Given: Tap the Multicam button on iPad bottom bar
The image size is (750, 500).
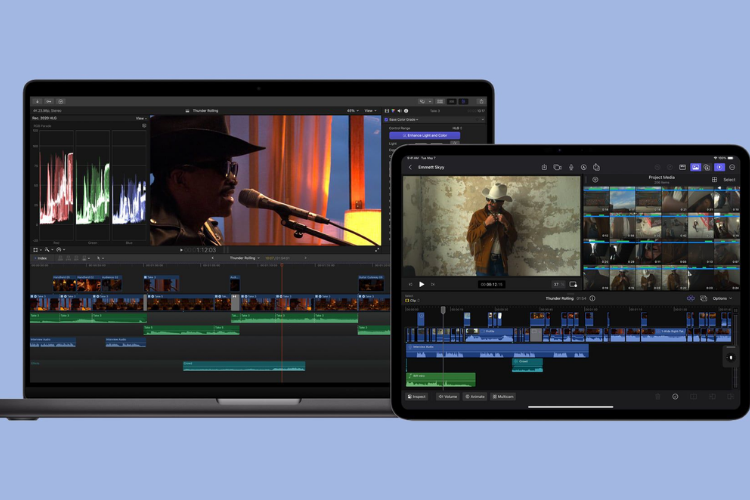Looking at the screenshot, I should (x=503, y=397).
